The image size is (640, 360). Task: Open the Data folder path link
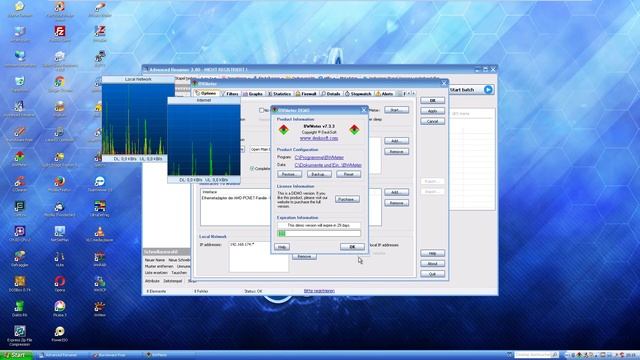328,165
